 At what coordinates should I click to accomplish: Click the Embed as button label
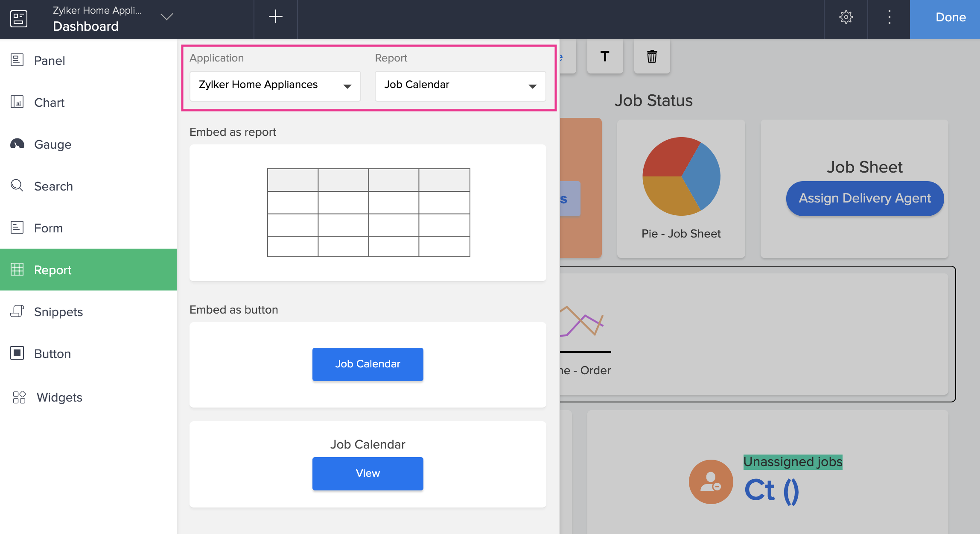[x=233, y=310]
